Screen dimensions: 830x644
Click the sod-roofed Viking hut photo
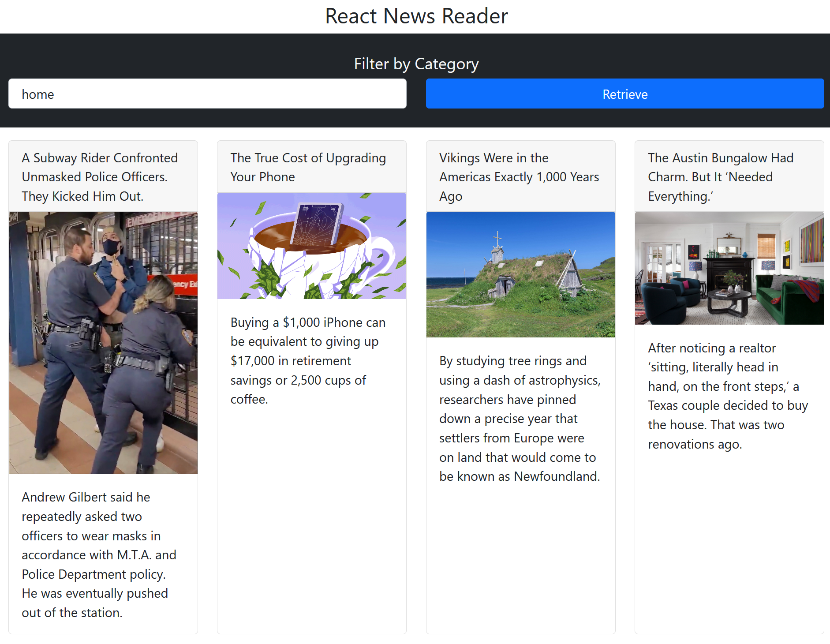pos(520,274)
